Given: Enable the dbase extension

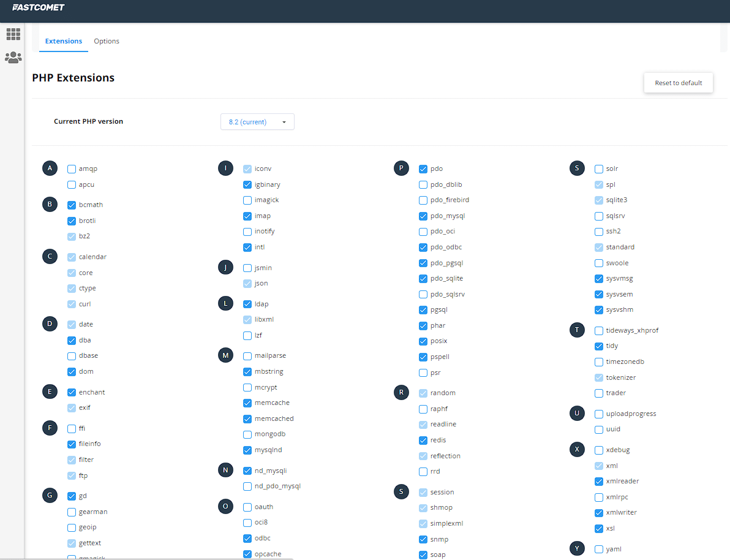Looking at the screenshot, I should (x=72, y=356).
